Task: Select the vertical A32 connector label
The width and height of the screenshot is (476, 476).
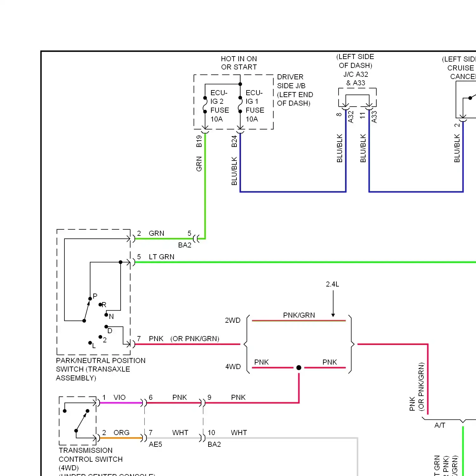Action: (351, 116)
